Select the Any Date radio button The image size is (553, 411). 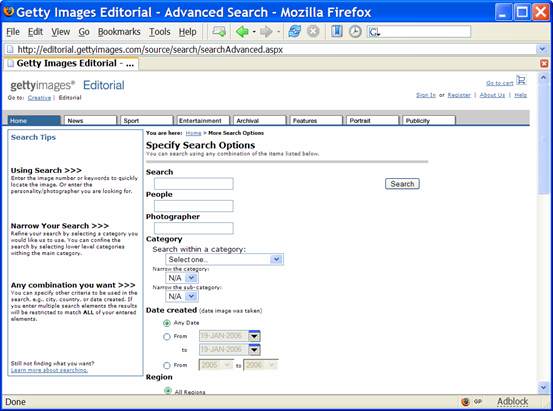(167, 323)
